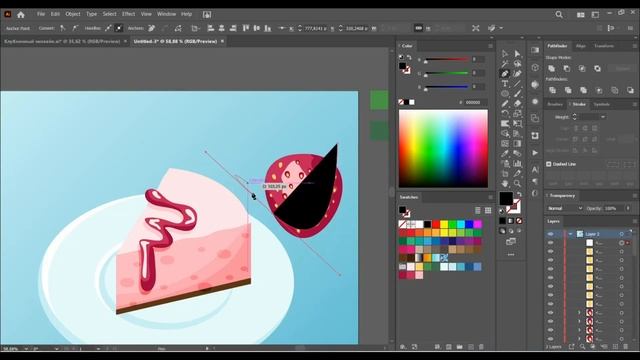This screenshot has width=640, height=360.
Task: Choose the Rotate tool
Action: point(505,113)
